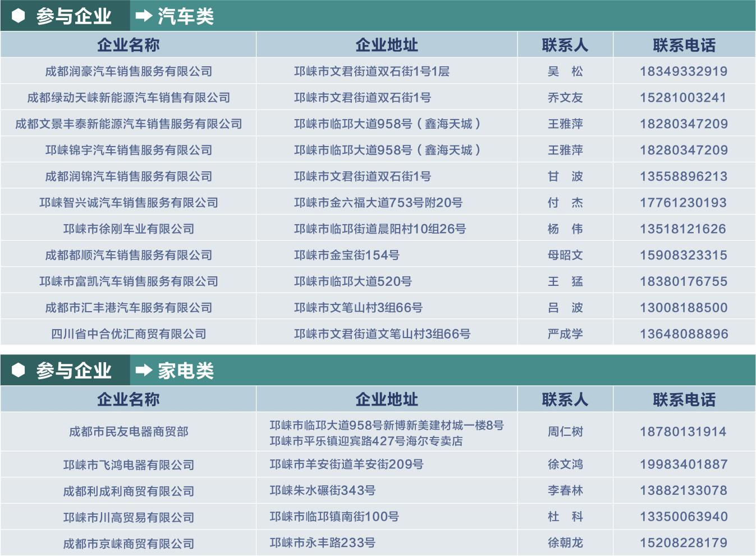
Task: Select the 企业地址 header in the 家电类 table
Action: pos(386,399)
